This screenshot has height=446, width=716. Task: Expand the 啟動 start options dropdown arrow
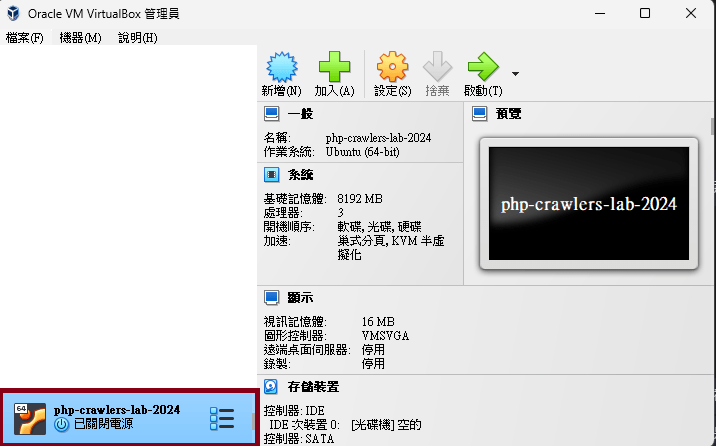point(515,73)
